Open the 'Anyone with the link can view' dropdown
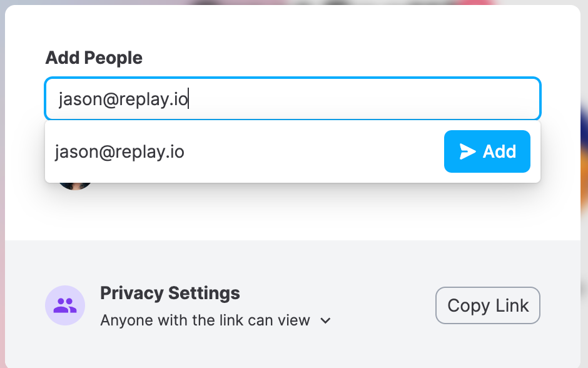The width and height of the screenshot is (588, 368). (x=215, y=320)
